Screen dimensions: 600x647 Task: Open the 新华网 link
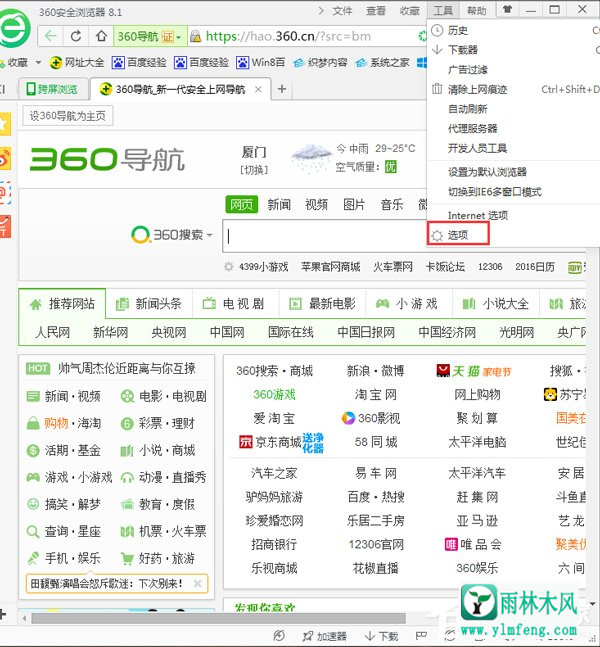(x=111, y=332)
